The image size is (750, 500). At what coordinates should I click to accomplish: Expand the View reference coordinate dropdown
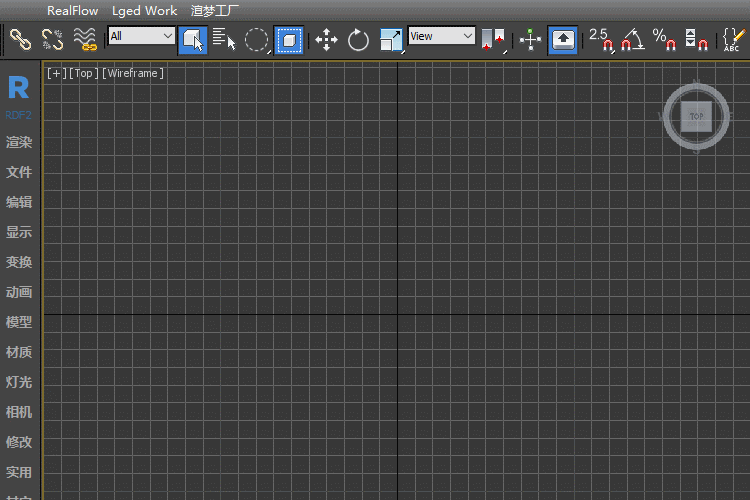pos(441,36)
